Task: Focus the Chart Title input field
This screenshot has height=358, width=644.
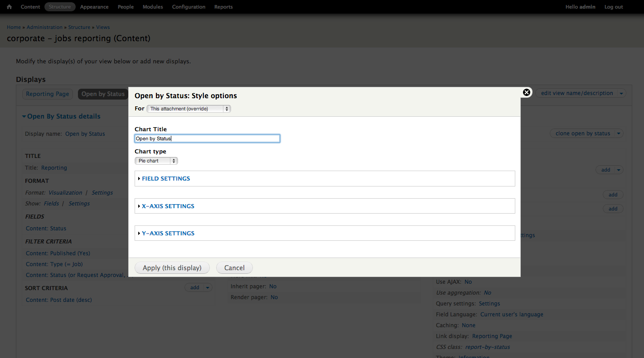Action: 207,138
